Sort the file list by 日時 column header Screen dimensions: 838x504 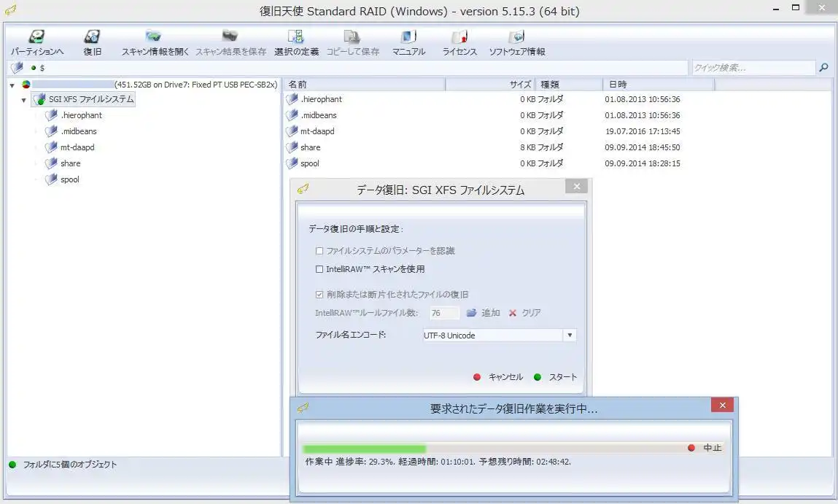click(x=656, y=85)
